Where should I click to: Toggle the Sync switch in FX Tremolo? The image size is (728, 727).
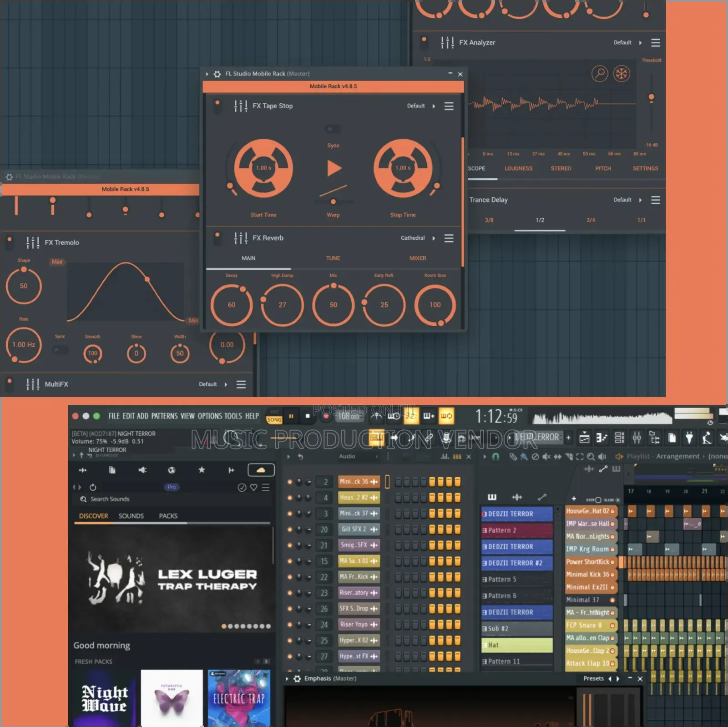click(x=60, y=350)
